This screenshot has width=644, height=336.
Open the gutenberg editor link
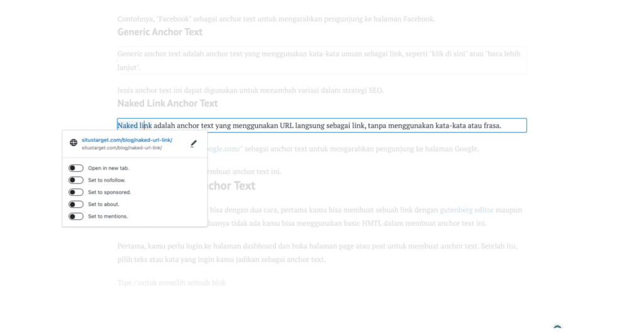(x=467, y=210)
